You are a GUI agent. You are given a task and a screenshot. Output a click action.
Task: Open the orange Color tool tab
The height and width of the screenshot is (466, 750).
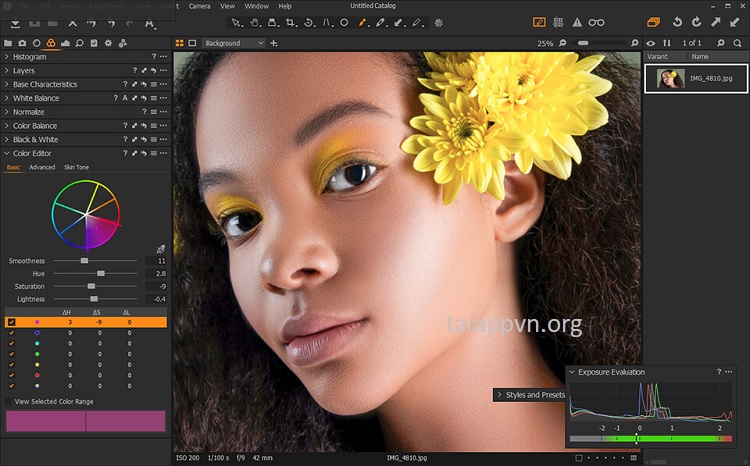tap(51, 43)
